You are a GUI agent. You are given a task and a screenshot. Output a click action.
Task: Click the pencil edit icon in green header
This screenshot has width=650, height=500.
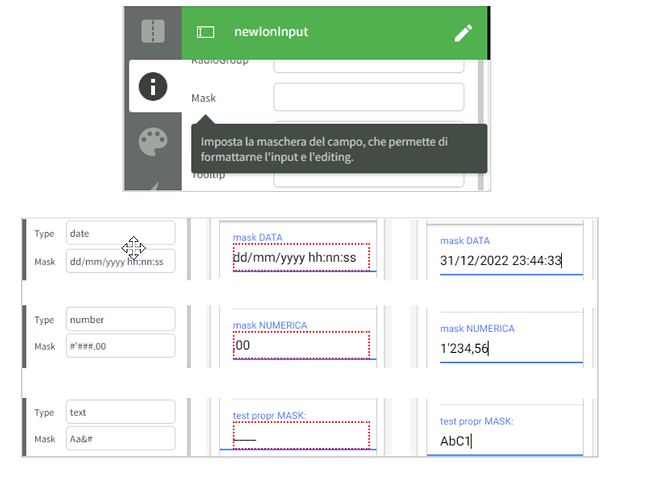point(463,32)
